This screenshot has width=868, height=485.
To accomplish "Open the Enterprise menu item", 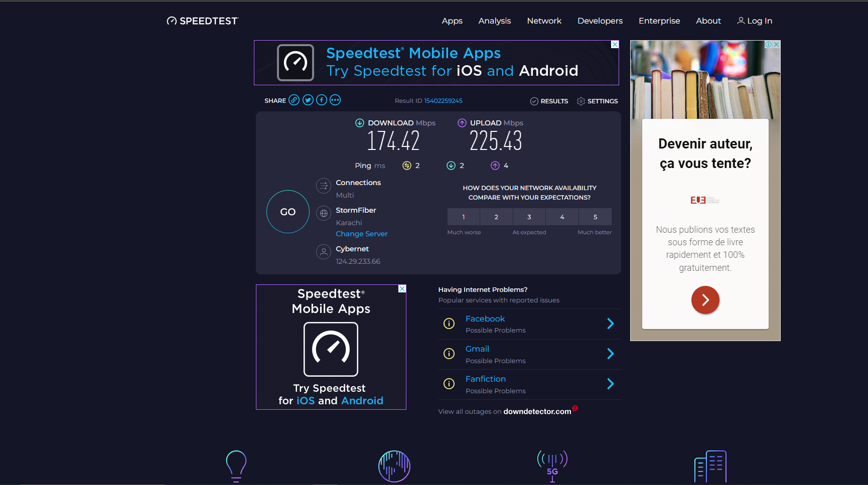I will [x=659, y=21].
